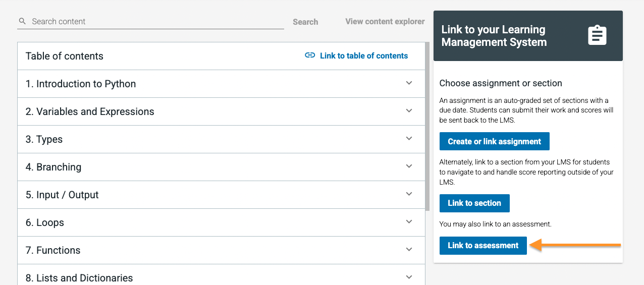644x285 pixels.
Task: Open View content explorer
Action: point(385,21)
